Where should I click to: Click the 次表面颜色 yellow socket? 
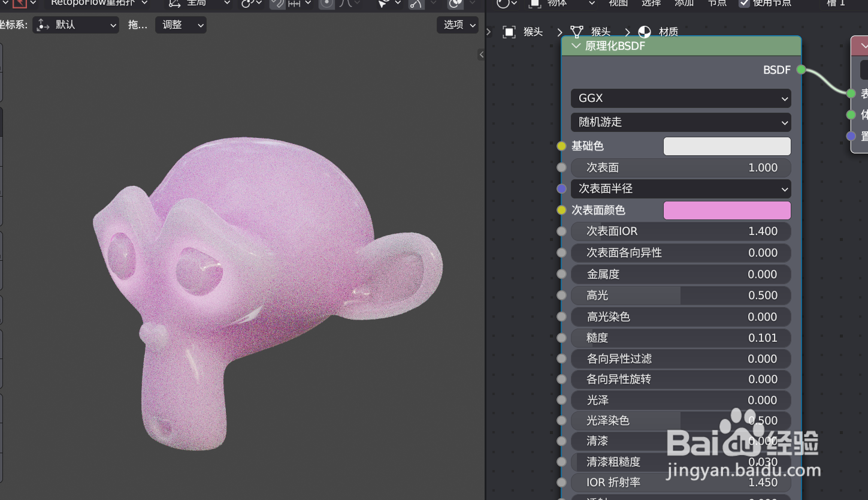[561, 210]
